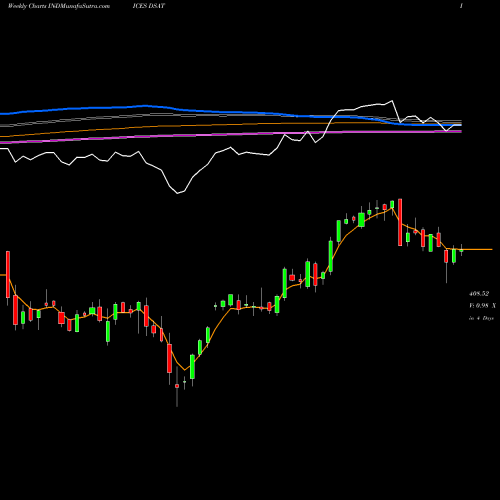The image size is (500, 500).
Task: Click the 'V: 0.98 X' volume label
Action: [482, 306]
